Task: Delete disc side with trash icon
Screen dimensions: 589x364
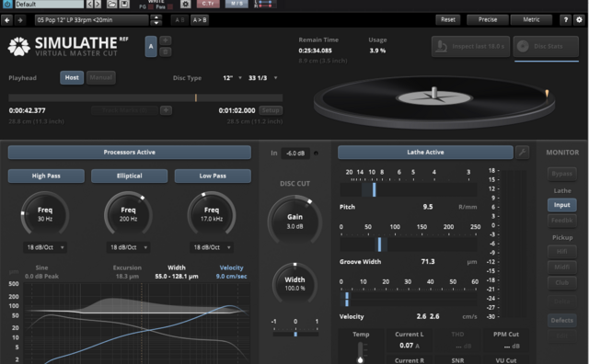Action: click(x=166, y=51)
